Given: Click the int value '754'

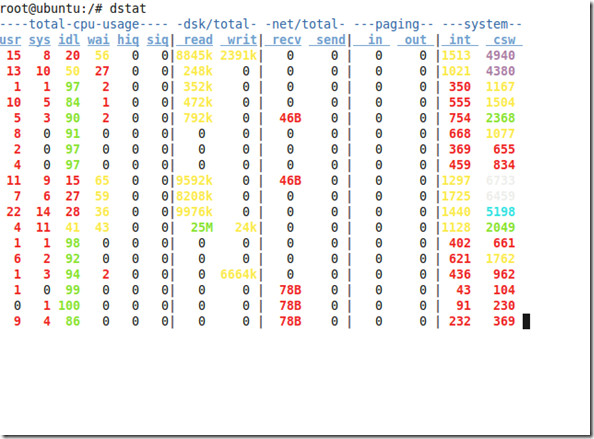Looking at the screenshot, I should 460,118.
